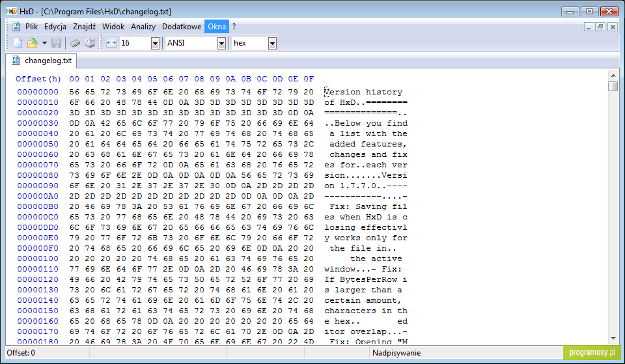This screenshot has width=625, height=364.
Task: Click decoded text 'certain amount,'
Action: 363,300
